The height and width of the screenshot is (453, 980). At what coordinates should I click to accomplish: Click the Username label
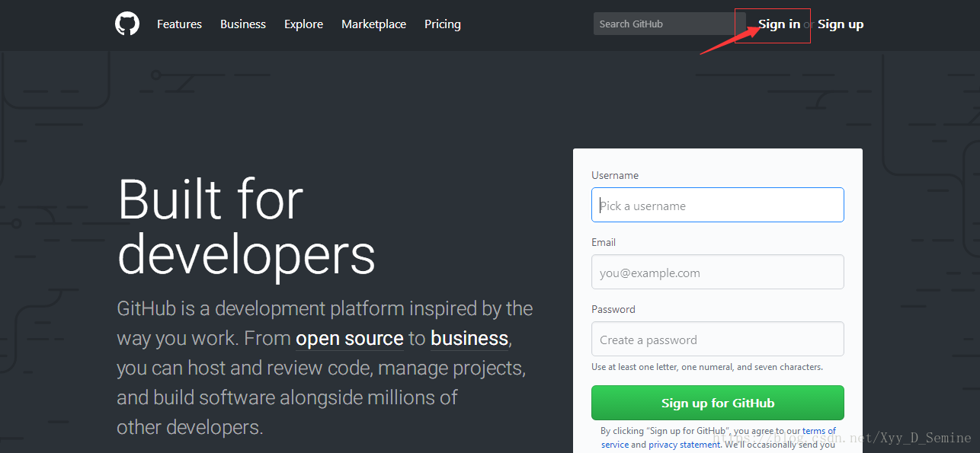(615, 175)
